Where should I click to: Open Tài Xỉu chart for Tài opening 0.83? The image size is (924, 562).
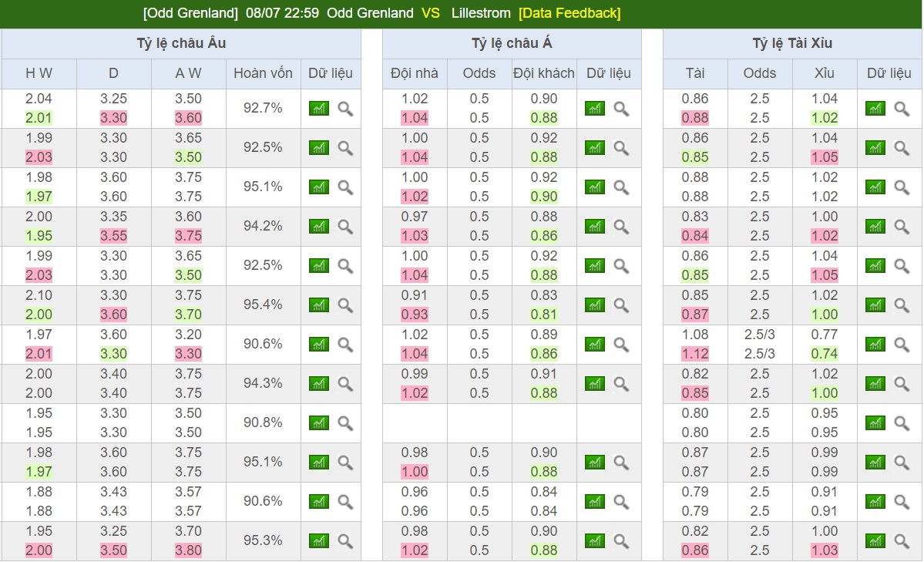[875, 227]
